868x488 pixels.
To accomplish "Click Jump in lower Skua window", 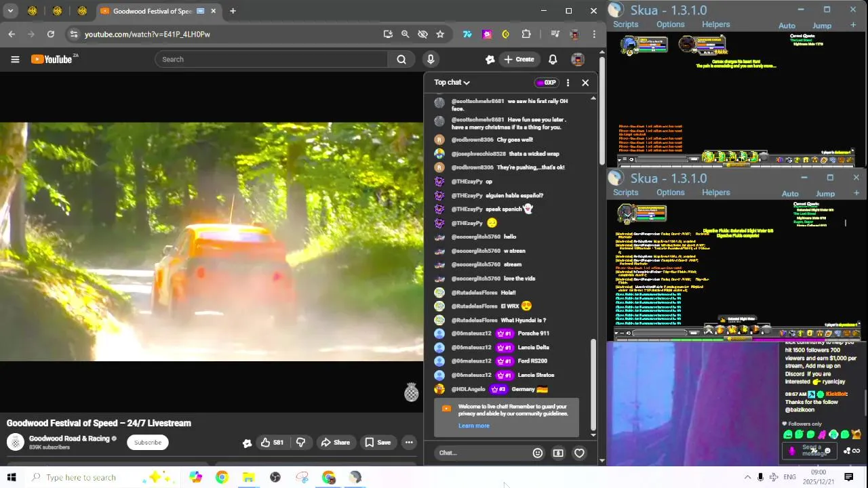I will pyautogui.click(x=825, y=194).
